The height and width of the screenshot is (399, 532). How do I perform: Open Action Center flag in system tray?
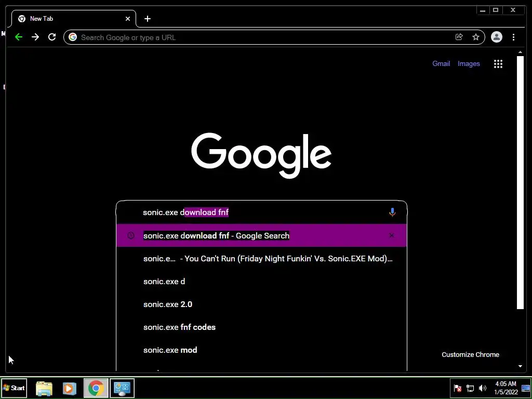[x=458, y=388]
